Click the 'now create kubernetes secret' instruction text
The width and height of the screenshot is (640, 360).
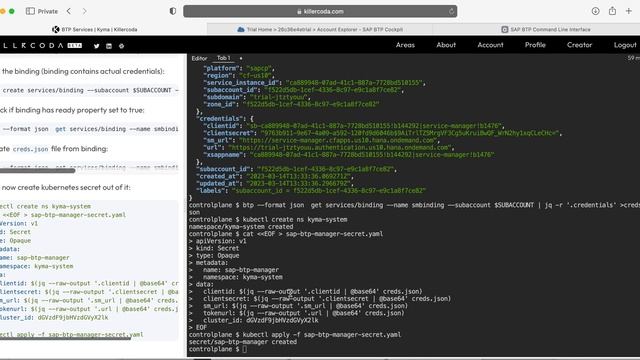(66, 187)
